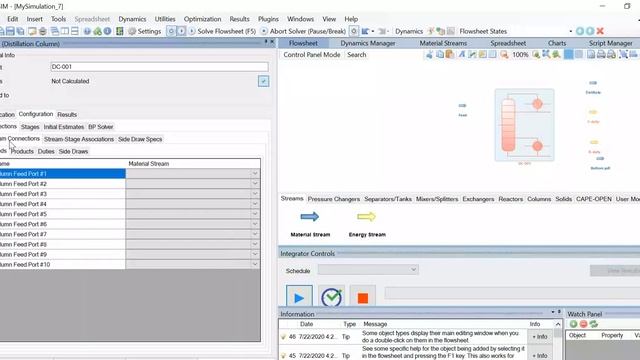640x360 pixels.
Task: Click the refresh icon in Watch Panel
Action: click(593, 324)
